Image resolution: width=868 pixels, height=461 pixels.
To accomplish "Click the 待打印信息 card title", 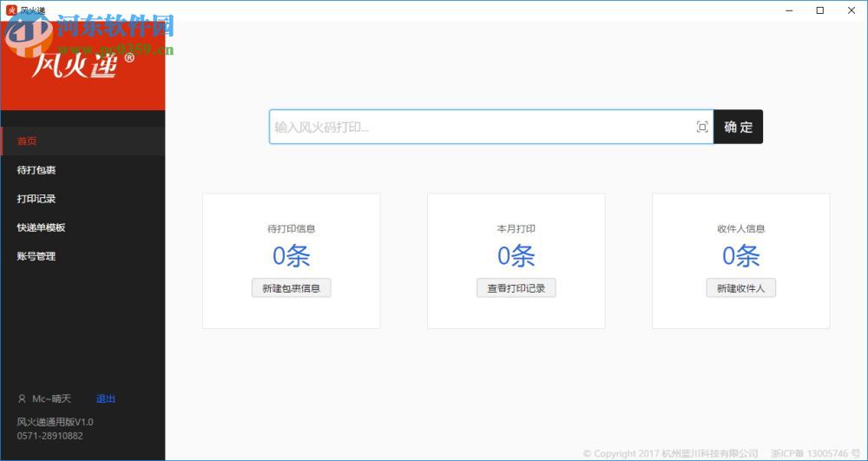I will tap(291, 228).
